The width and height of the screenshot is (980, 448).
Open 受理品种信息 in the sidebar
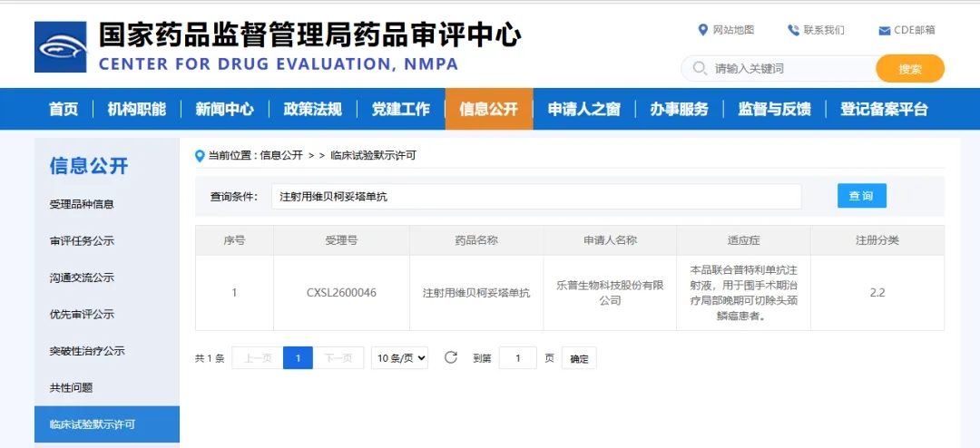[82, 205]
